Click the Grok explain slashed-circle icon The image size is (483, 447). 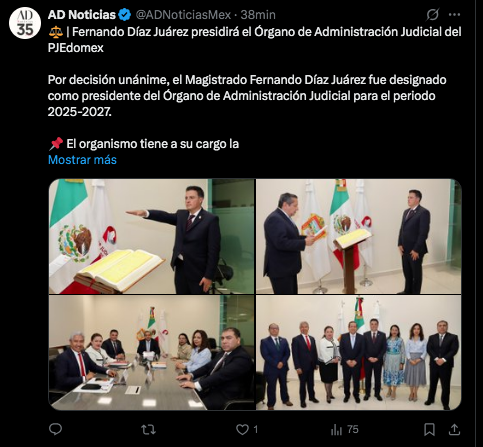point(432,15)
